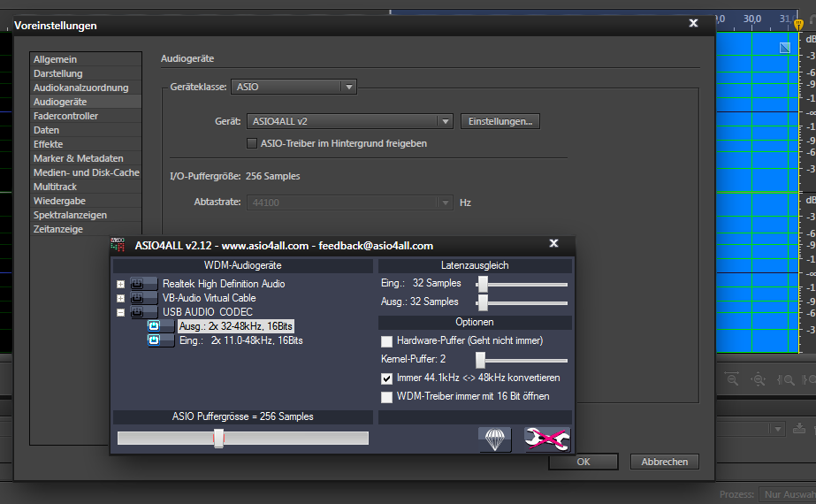The height and width of the screenshot is (504, 816).
Task: Click the I/O-Puffergröße 256 Samples value
Action: [272, 176]
